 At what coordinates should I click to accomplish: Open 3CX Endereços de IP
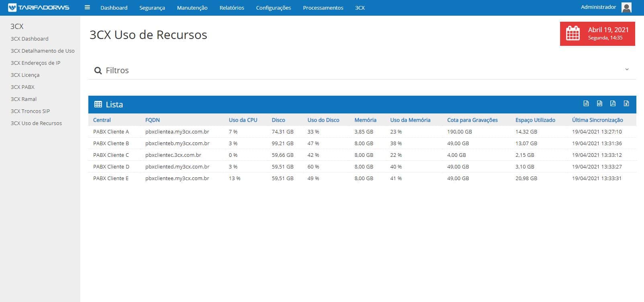point(36,63)
